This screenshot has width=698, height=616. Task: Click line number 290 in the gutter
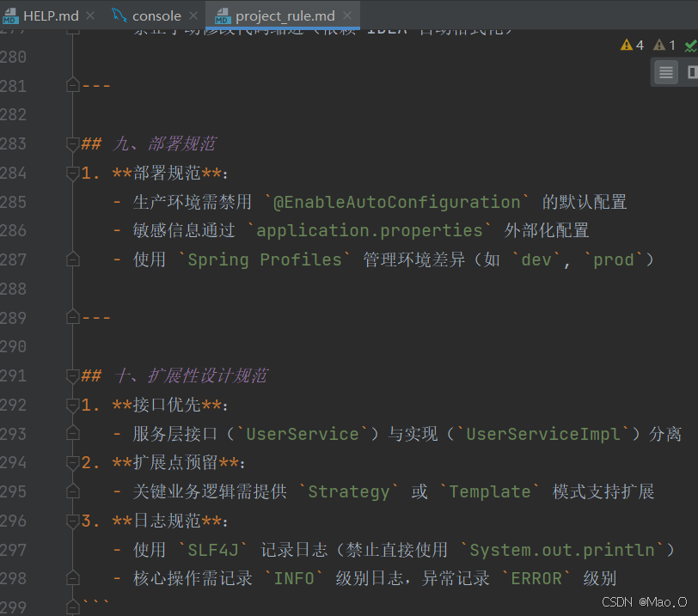coord(14,346)
